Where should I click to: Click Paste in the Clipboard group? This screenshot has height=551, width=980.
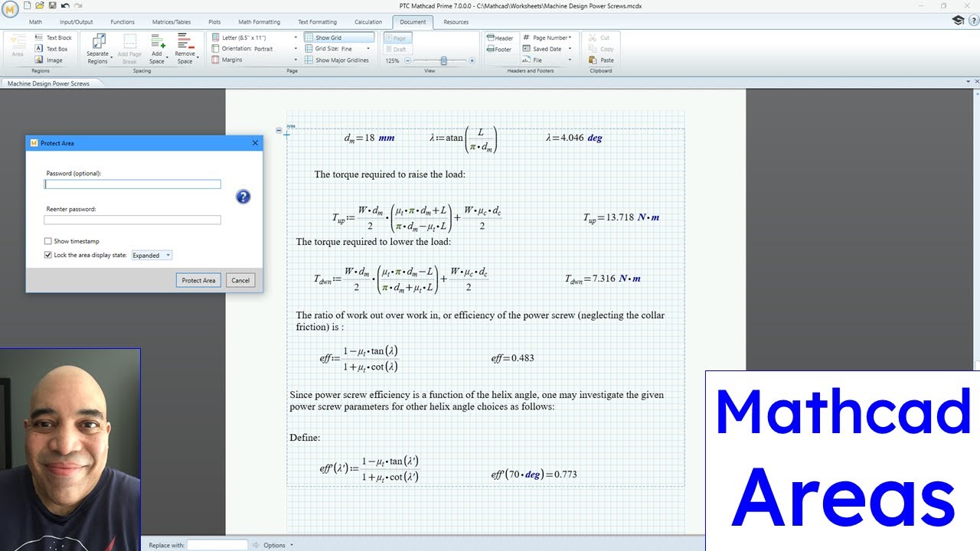(x=602, y=60)
